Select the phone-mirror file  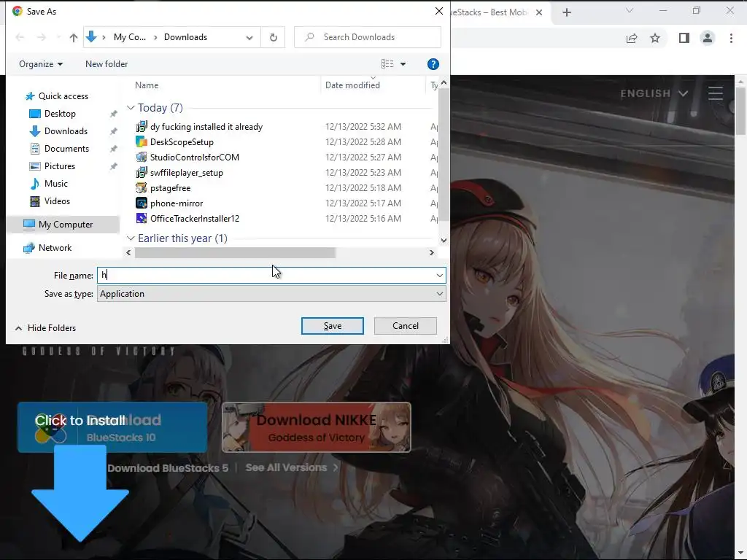pyautogui.click(x=177, y=203)
